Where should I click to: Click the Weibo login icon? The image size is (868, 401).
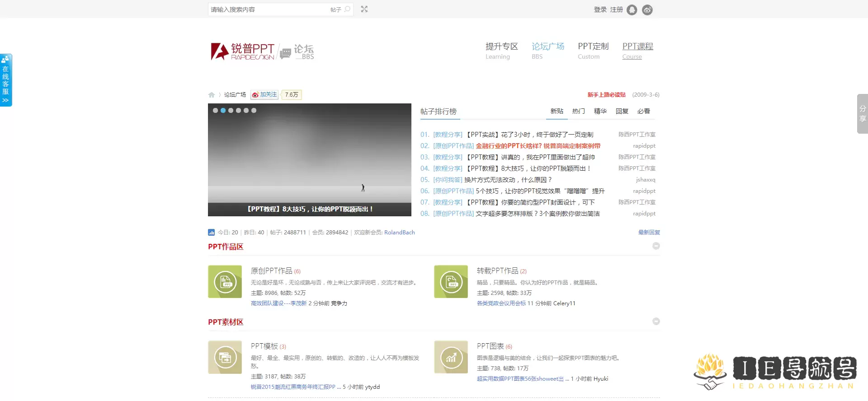647,9
